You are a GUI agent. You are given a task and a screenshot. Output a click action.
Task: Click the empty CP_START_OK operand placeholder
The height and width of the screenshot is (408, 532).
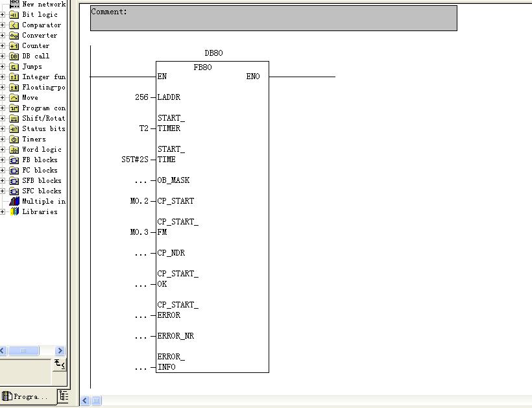pos(141,285)
